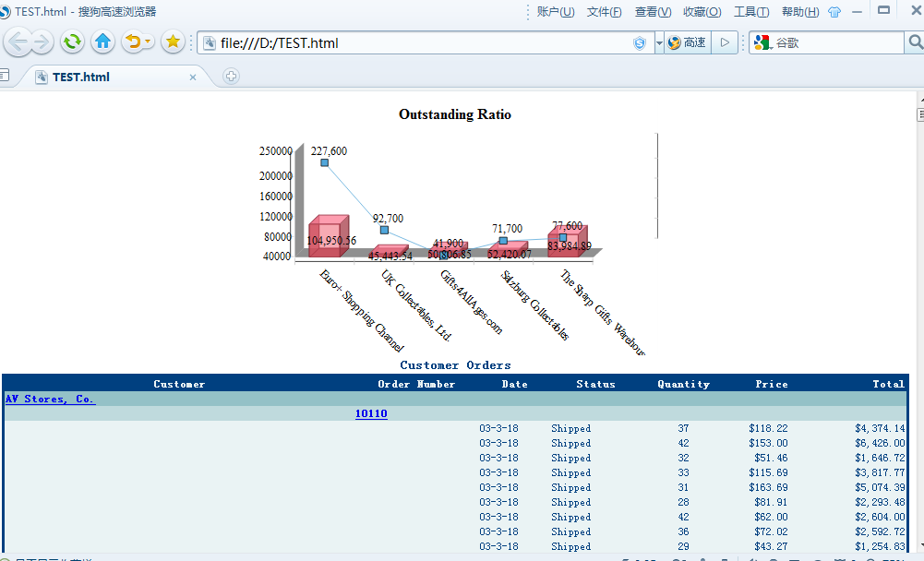Click the 227,600 line data point marker
This screenshot has width=924, height=561.
325,162
